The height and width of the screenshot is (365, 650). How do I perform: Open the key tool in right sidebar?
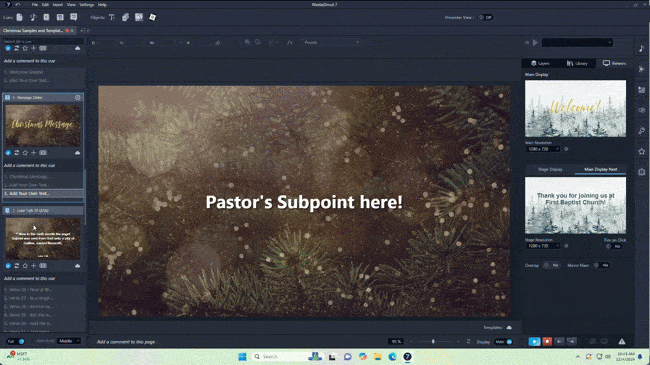tap(641, 131)
